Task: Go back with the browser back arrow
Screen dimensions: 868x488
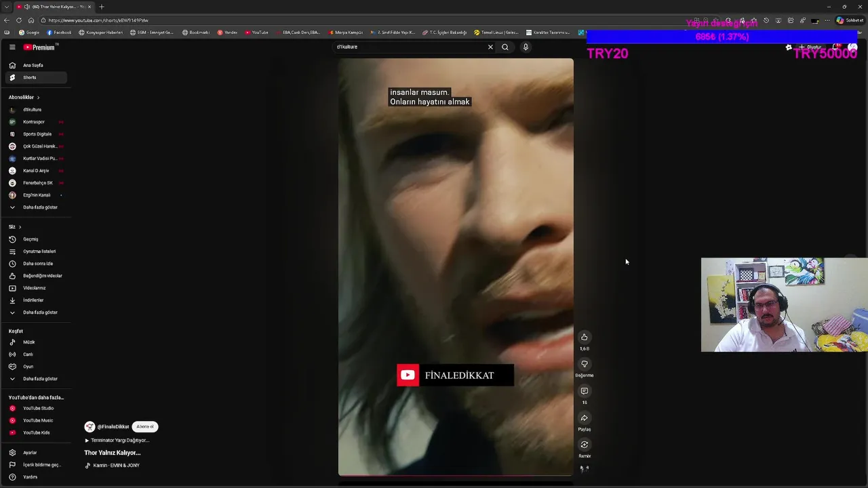Action: pyautogui.click(x=7, y=20)
